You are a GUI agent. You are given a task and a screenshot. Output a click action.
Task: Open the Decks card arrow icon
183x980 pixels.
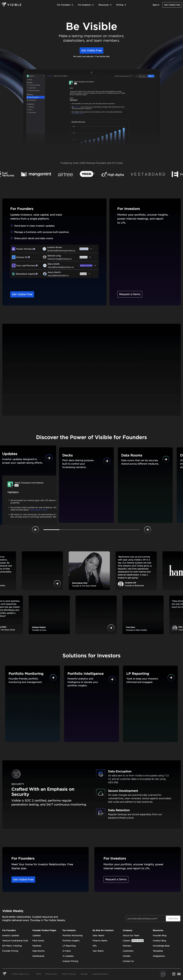[107, 461]
